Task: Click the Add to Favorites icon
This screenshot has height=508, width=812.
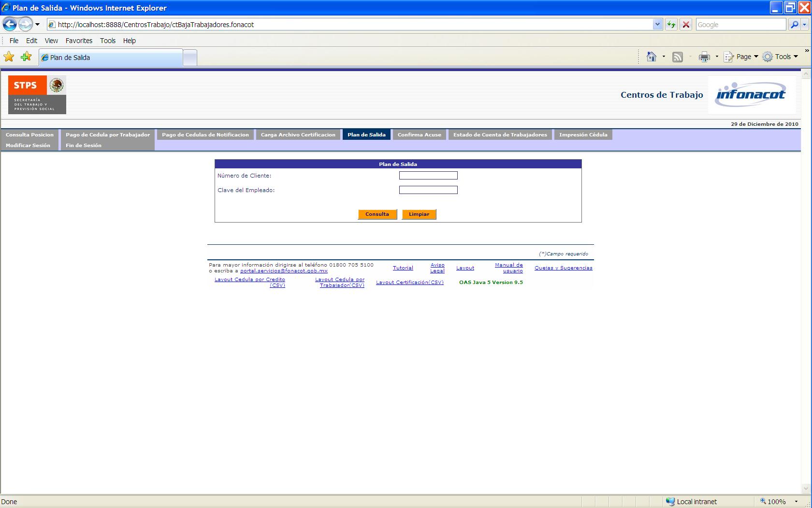Action: point(26,57)
